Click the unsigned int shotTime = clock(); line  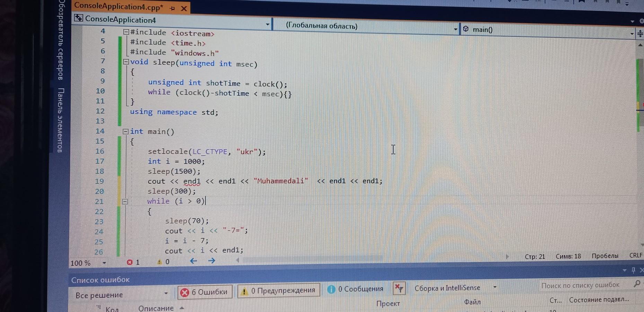[218, 83]
